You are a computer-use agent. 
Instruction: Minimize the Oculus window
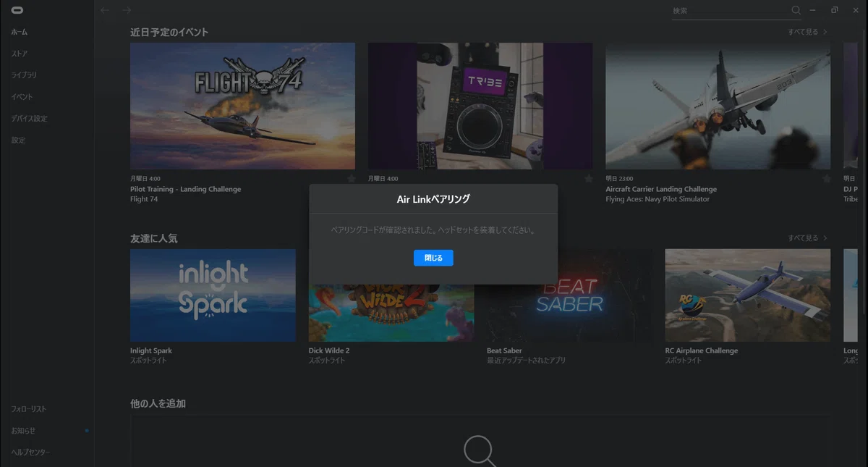pyautogui.click(x=814, y=10)
